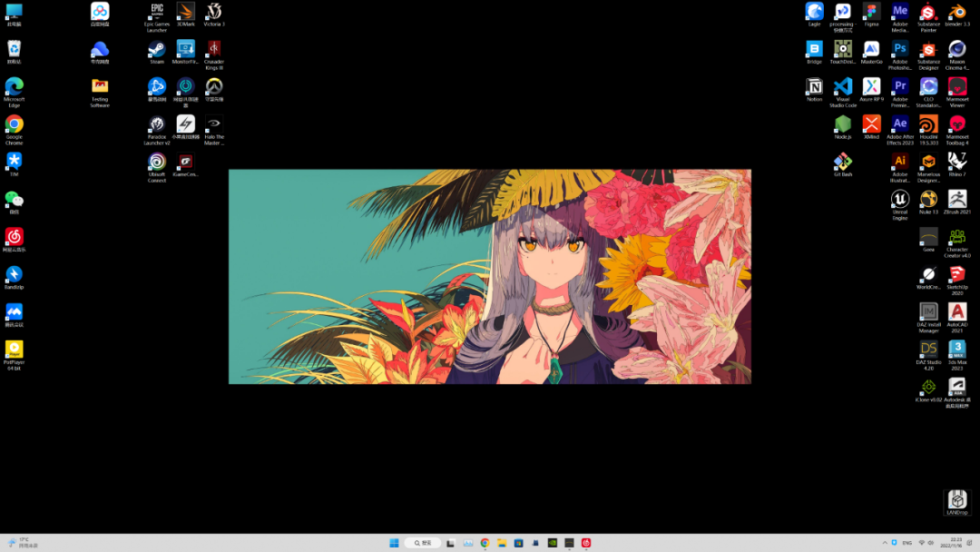Open the Steam desktop shortcut

[x=157, y=53]
